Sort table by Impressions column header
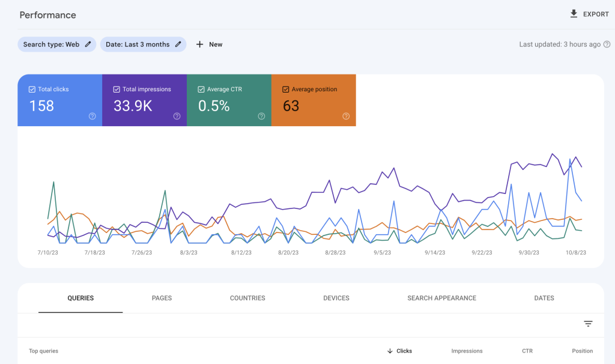This screenshot has height=364, width=615. 467,351
